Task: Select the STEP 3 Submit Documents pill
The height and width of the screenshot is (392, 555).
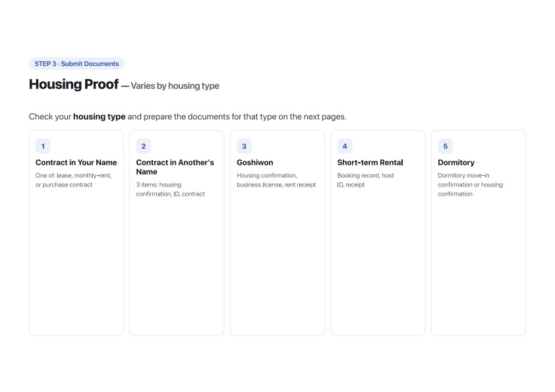Action: point(76,64)
